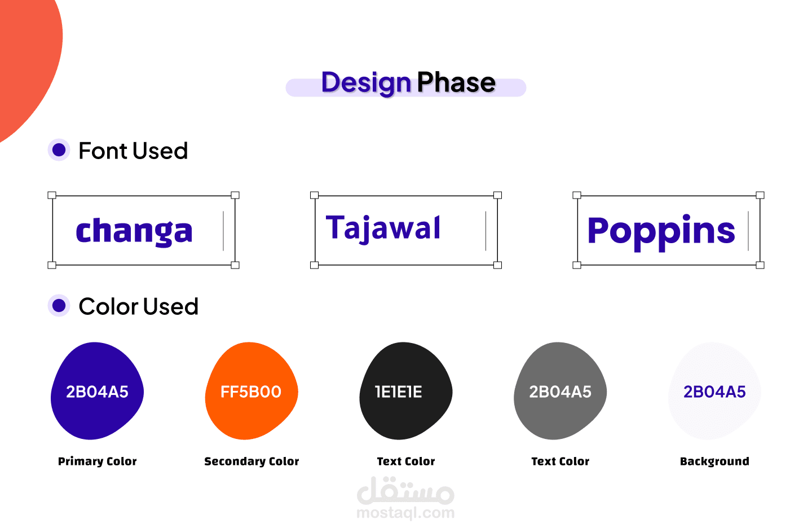Click the top-right handle of Tajawal box
This screenshot has height=532, width=812.
click(497, 195)
